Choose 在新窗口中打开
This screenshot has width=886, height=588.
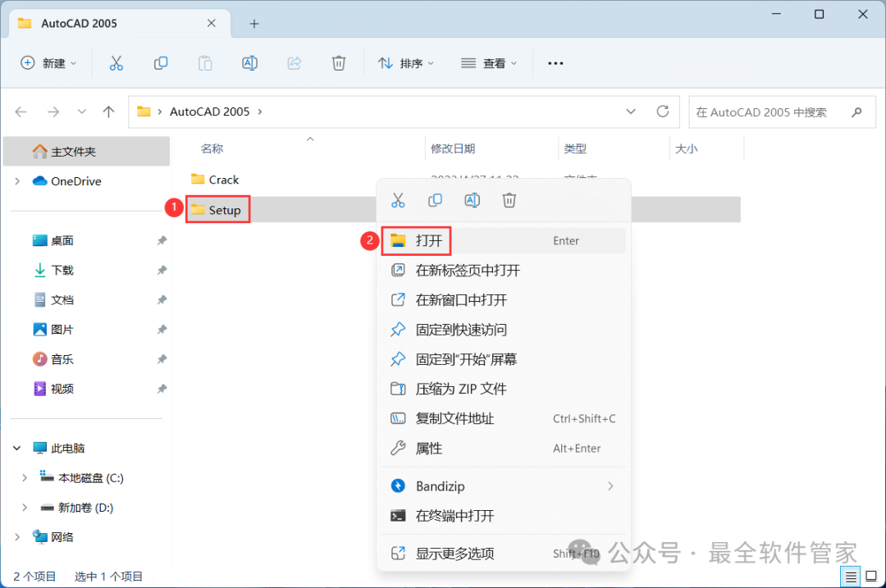coord(504,300)
